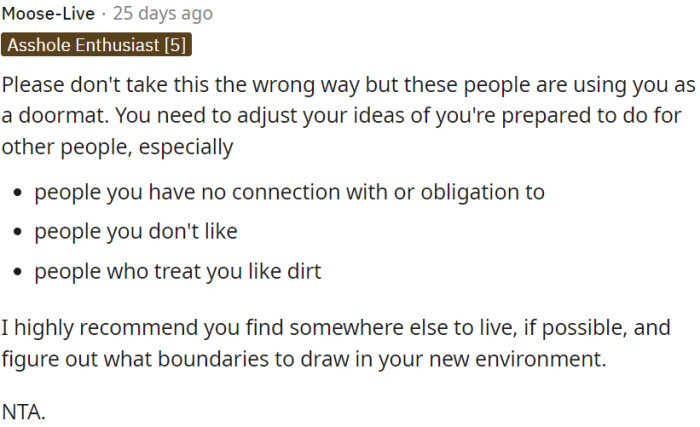Click the bullet dot before 'people you don't like'
700x427 pixels.
pos(19,232)
